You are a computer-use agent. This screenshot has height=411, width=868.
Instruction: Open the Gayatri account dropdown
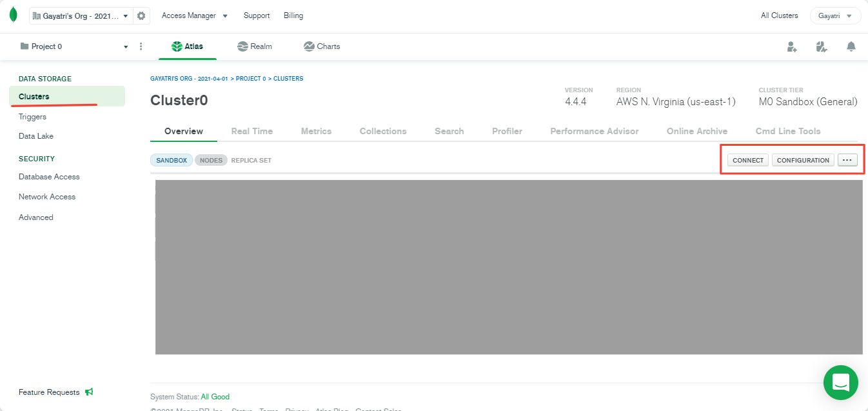pyautogui.click(x=835, y=14)
